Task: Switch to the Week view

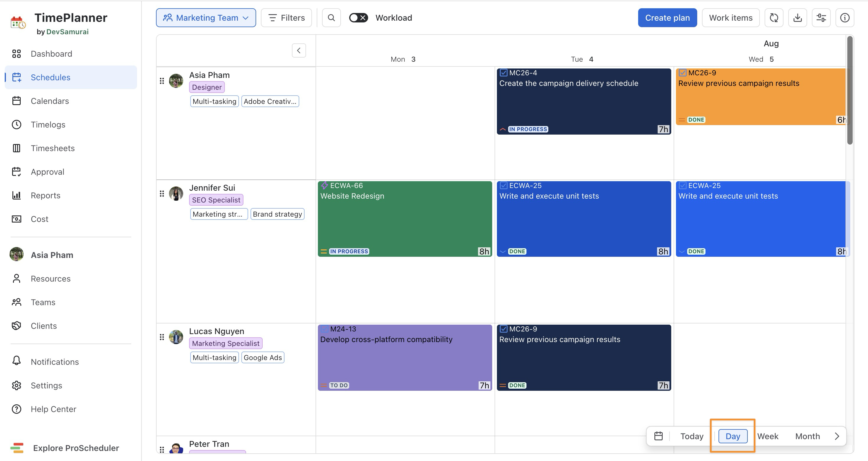Action: (x=768, y=436)
